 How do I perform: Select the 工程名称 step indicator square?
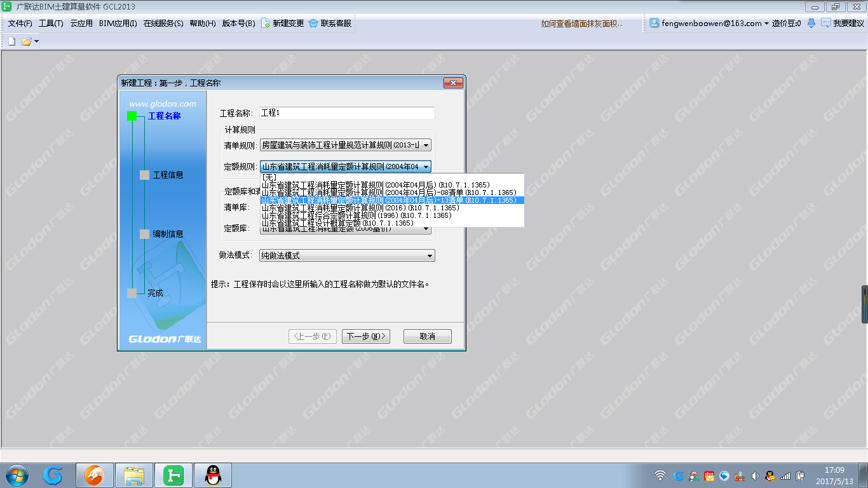click(x=132, y=116)
